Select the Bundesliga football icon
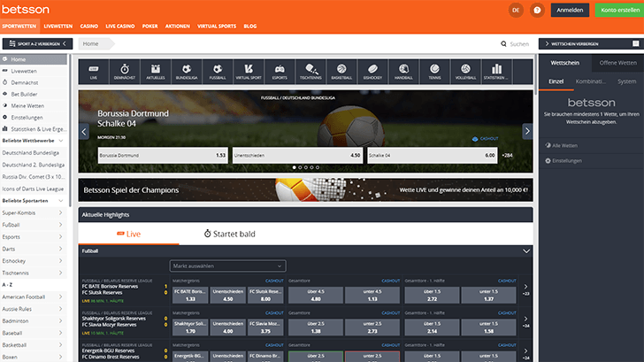 (187, 72)
